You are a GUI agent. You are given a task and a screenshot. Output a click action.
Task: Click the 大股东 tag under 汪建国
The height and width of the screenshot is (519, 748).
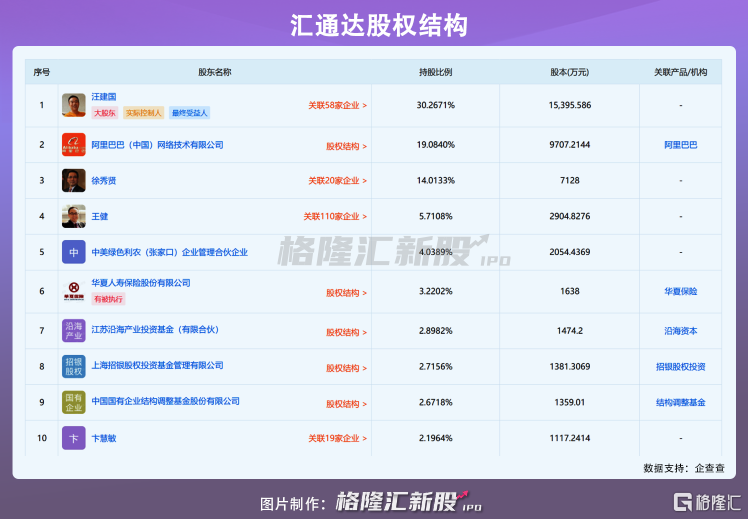point(104,113)
